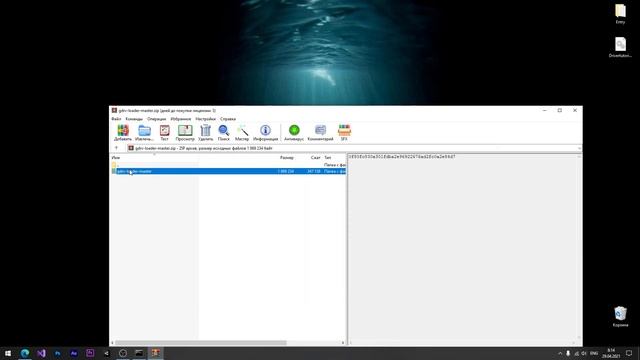The image size is (640, 360).
Task: Select the parent folder '..' row
Action: coord(229,165)
